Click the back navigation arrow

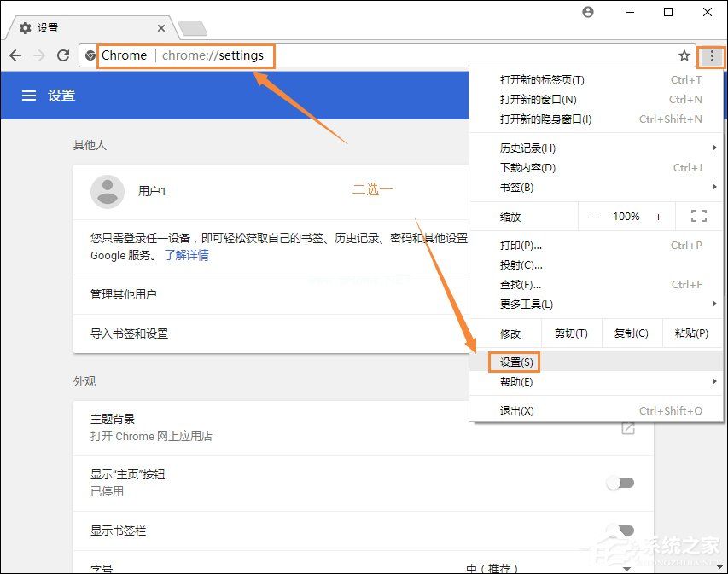15,55
